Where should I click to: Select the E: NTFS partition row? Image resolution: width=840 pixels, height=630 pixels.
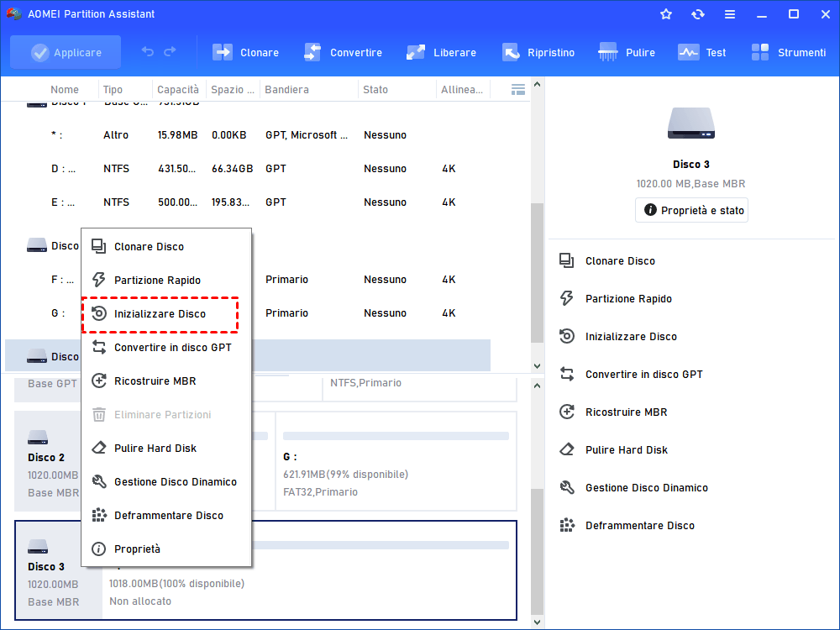(248, 202)
